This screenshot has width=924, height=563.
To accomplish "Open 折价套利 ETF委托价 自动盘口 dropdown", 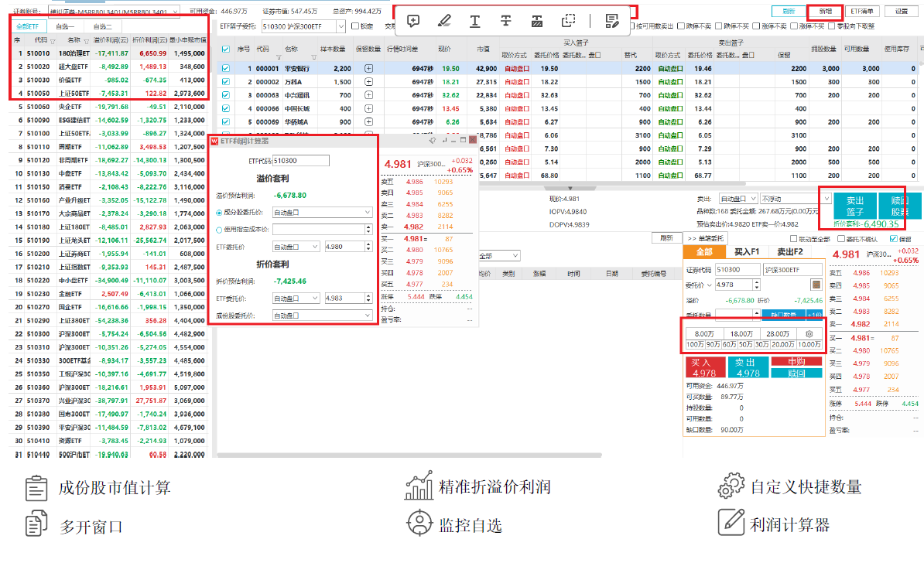I will 296,299.
